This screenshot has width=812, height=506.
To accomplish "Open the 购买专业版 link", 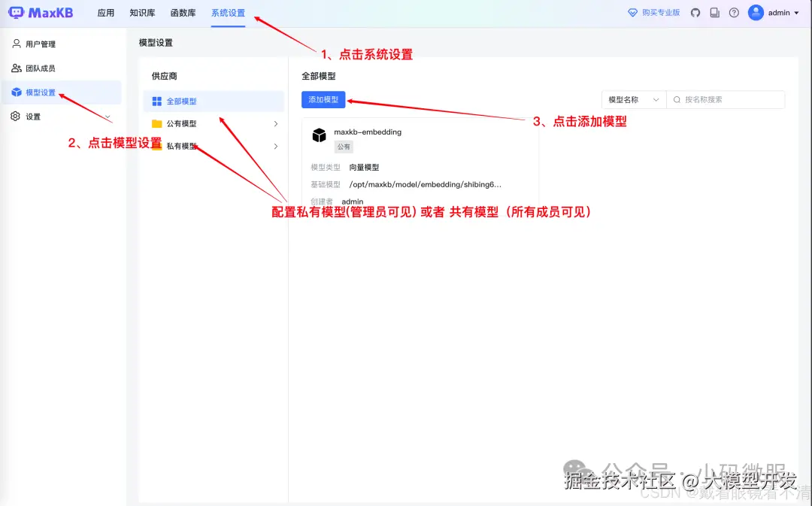I will coord(653,12).
